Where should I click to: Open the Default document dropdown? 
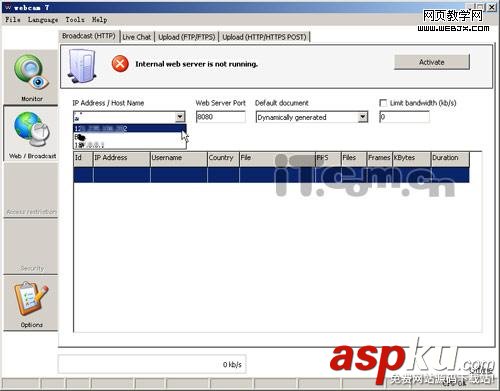(x=363, y=117)
